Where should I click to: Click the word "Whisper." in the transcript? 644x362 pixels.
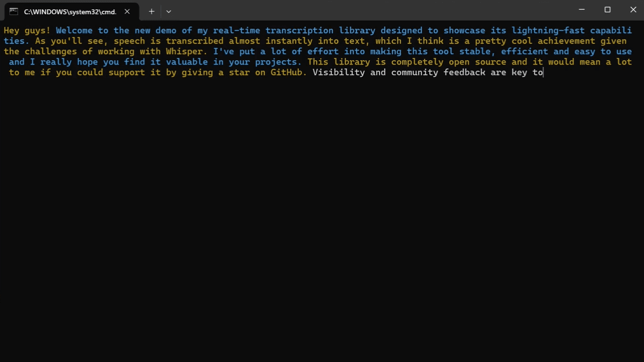point(187,51)
